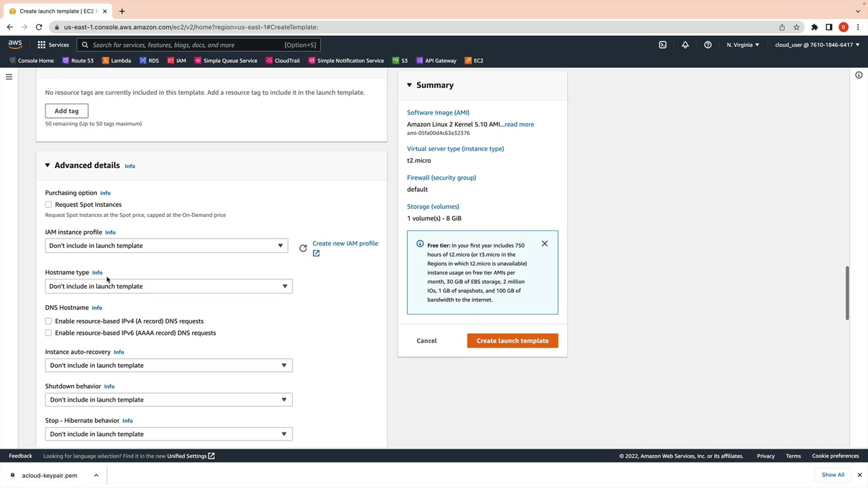
Task: Open the Feedback link in footer
Action: pyautogui.click(x=20, y=456)
